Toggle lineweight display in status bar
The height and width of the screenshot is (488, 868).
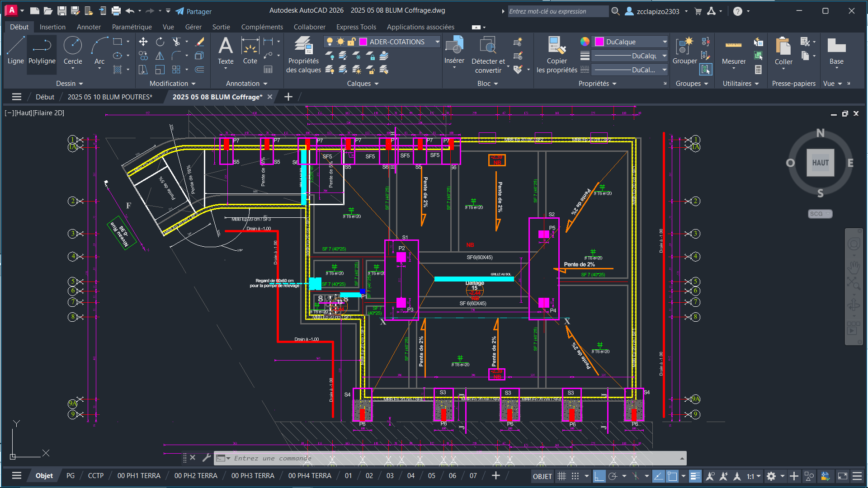click(x=695, y=476)
